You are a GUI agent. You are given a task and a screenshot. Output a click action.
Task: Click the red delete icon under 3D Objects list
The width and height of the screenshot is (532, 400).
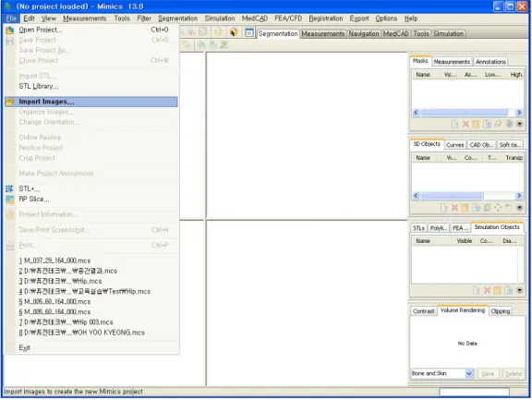click(454, 208)
